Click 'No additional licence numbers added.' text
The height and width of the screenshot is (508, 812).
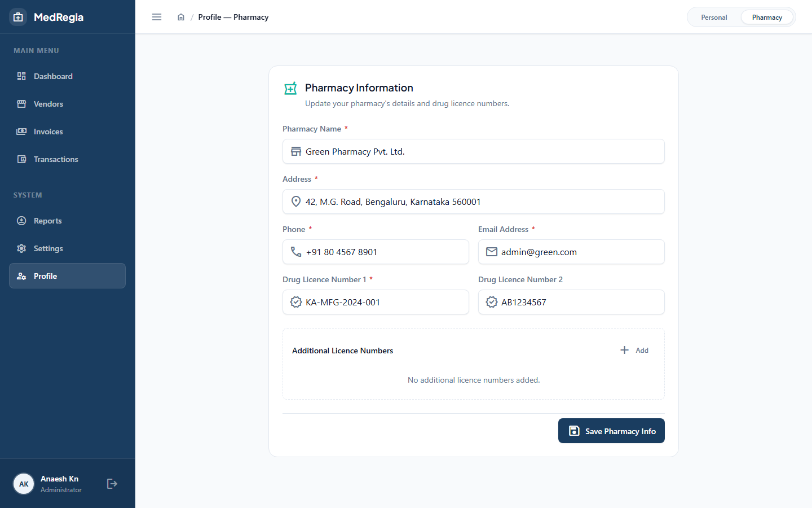click(x=474, y=380)
